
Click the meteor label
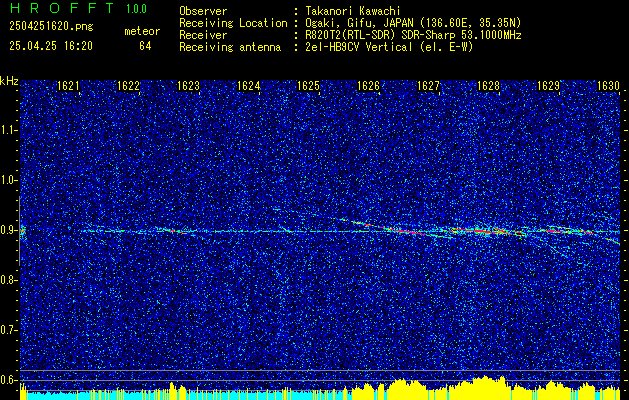pos(142,31)
